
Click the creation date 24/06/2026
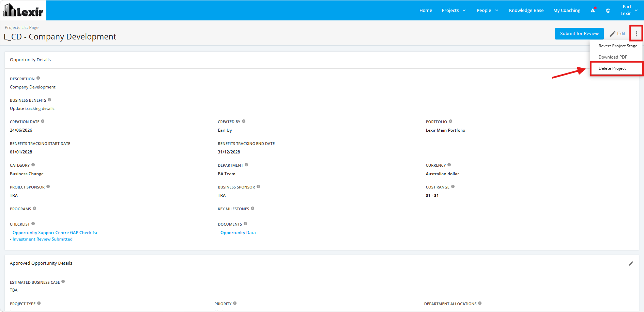tap(21, 130)
